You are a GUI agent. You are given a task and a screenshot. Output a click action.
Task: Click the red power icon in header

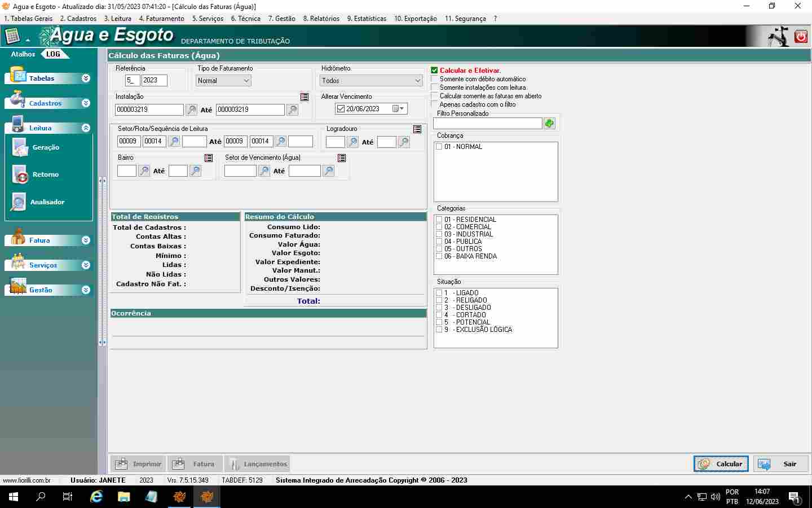pyautogui.click(x=801, y=37)
